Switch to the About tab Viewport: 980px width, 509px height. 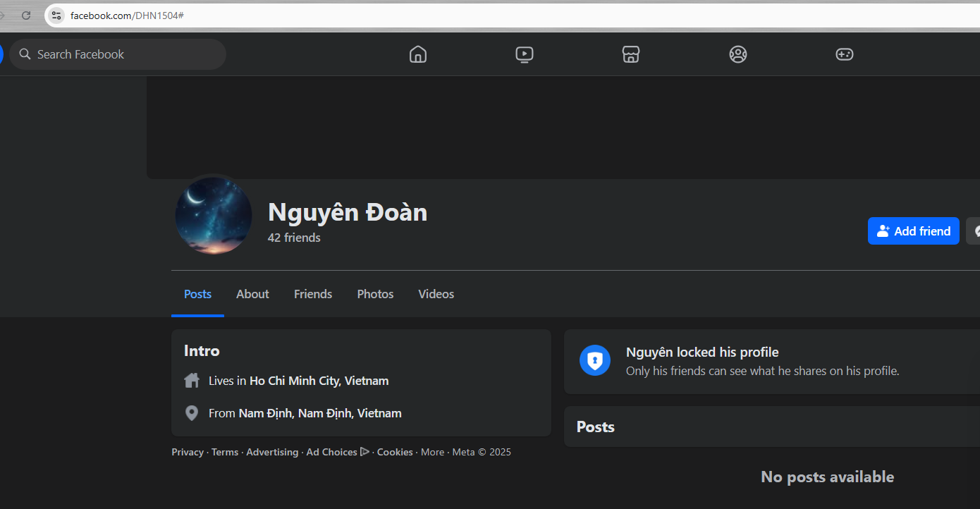coord(252,294)
